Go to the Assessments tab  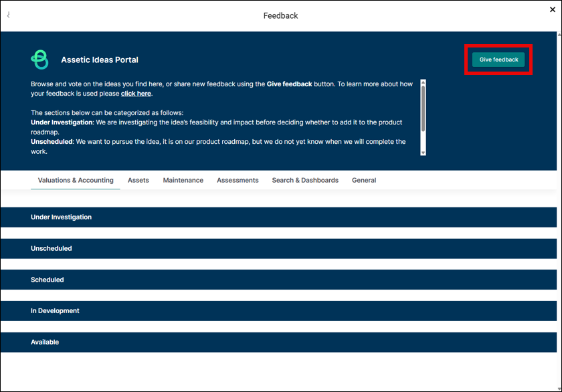click(238, 180)
